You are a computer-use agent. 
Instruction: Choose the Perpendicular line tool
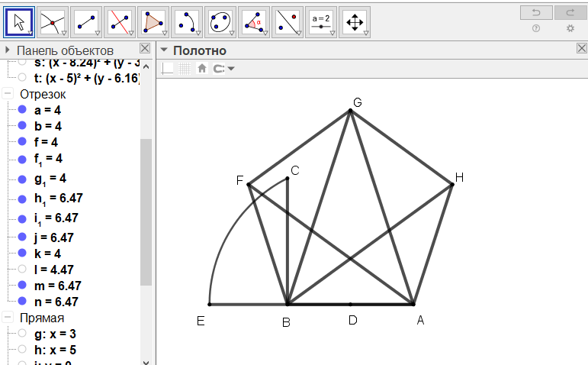120,21
